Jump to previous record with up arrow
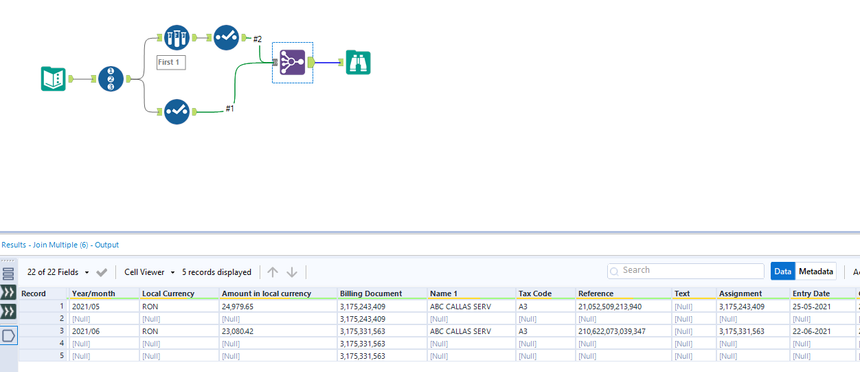 point(273,272)
